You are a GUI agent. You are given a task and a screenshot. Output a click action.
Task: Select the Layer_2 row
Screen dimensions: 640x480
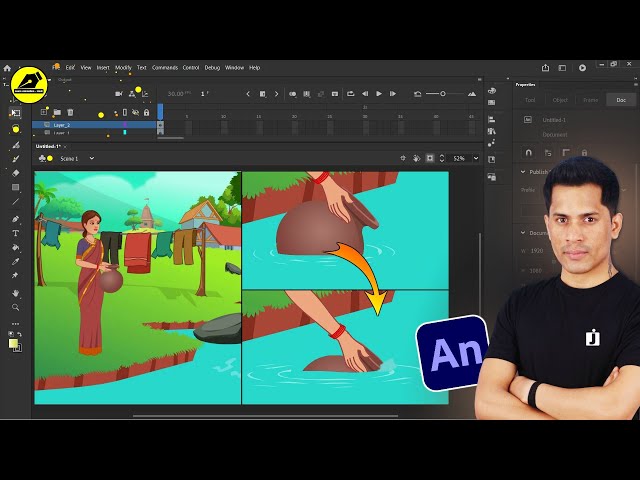(94, 125)
